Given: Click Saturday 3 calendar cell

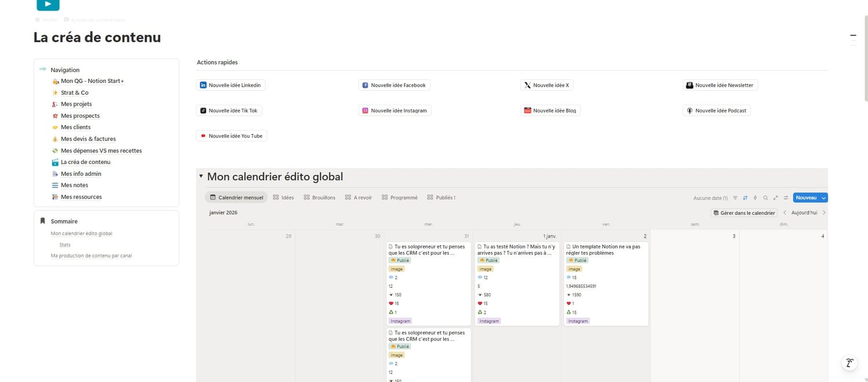Looking at the screenshot, I should (695, 306).
